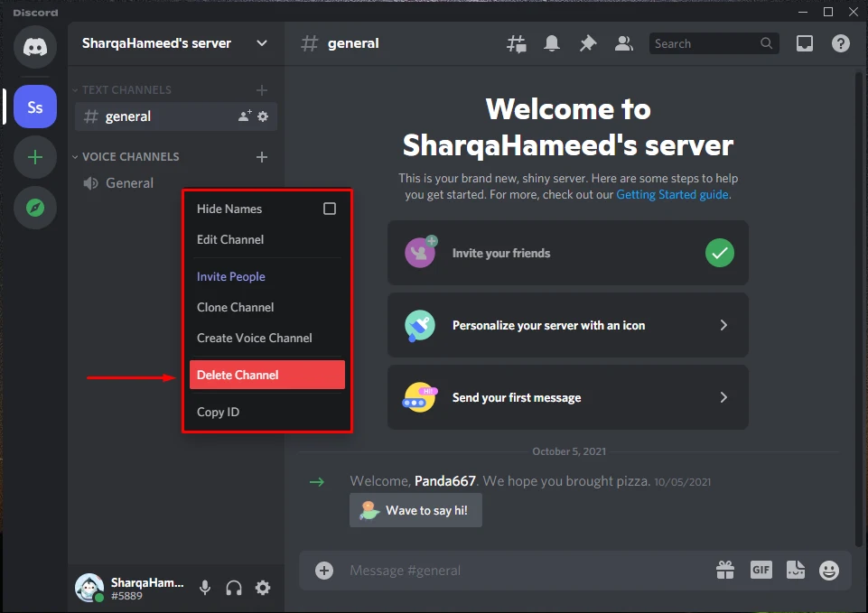The width and height of the screenshot is (868, 613).
Task: Click the Panda667 username in welcome message
Action: [445, 481]
